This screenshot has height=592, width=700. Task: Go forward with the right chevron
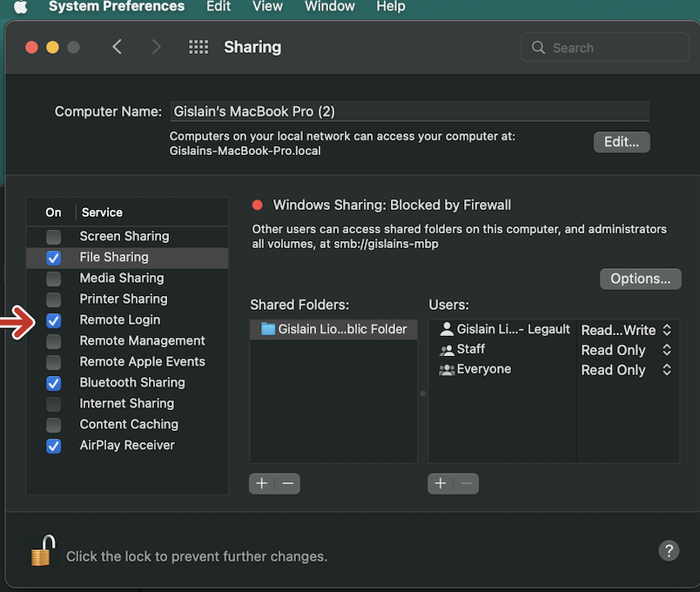click(x=156, y=47)
